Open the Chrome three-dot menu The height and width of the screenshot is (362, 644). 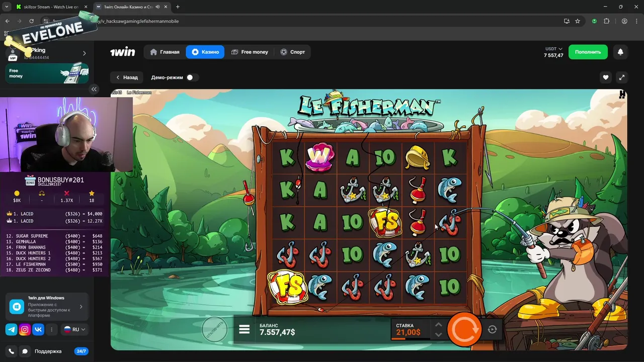coord(636,21)
